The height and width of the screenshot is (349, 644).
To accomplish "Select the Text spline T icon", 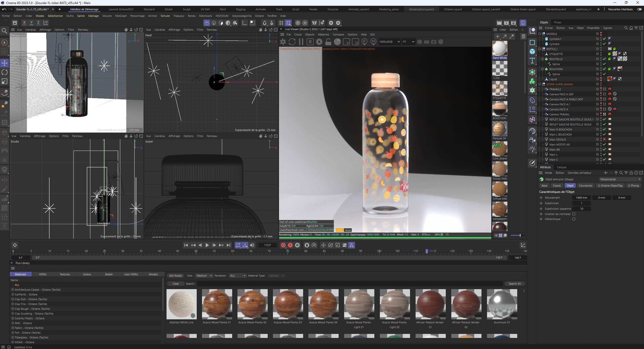I will (x=532, y=61).
